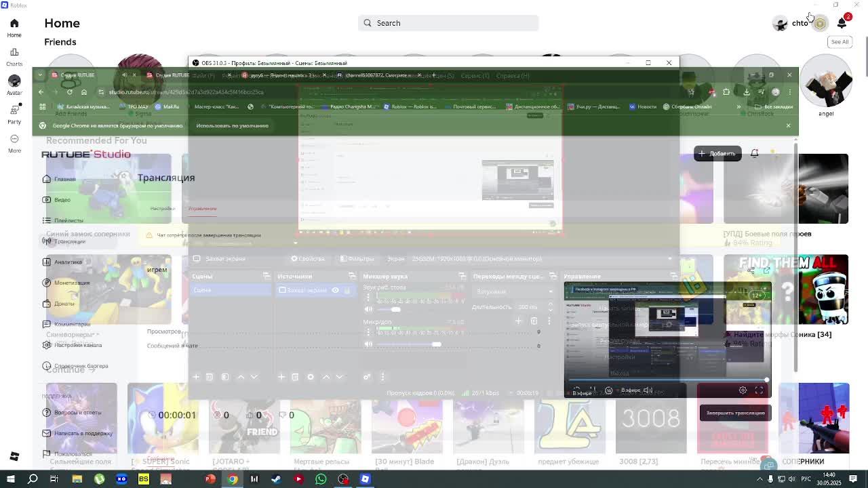Enter fullscreen in the Rutube stream player

click(x=759, y=390)
